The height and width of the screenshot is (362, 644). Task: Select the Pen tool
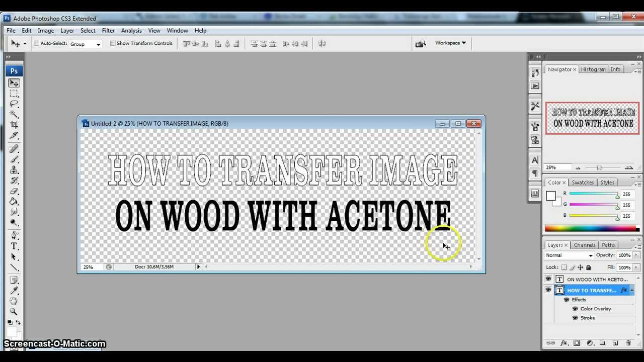click(x=14, y=235)
